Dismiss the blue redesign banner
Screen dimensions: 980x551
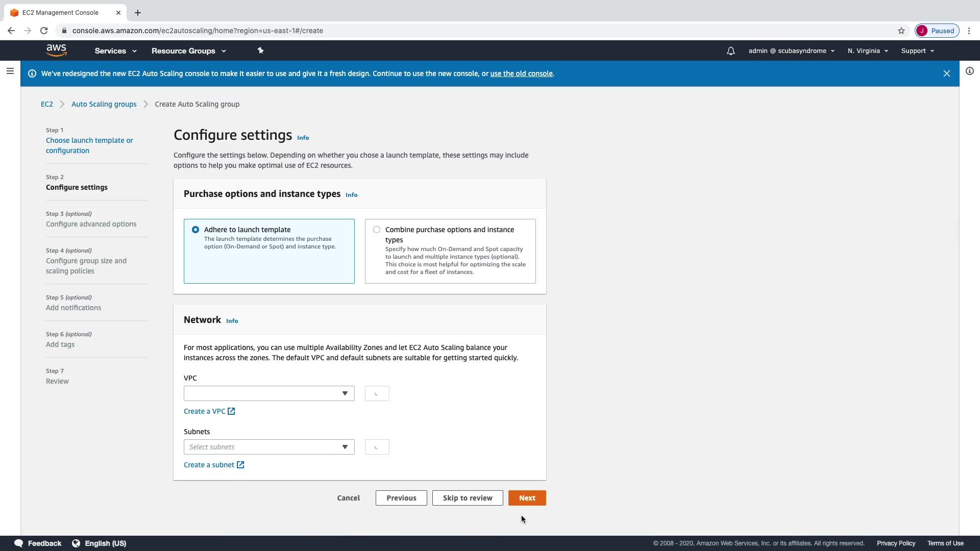(946, 73)
